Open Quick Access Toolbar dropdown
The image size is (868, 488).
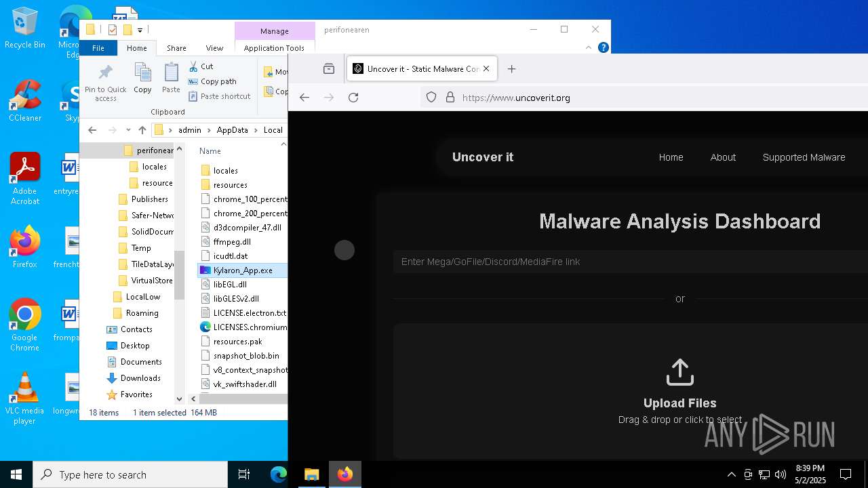[140, 30]
